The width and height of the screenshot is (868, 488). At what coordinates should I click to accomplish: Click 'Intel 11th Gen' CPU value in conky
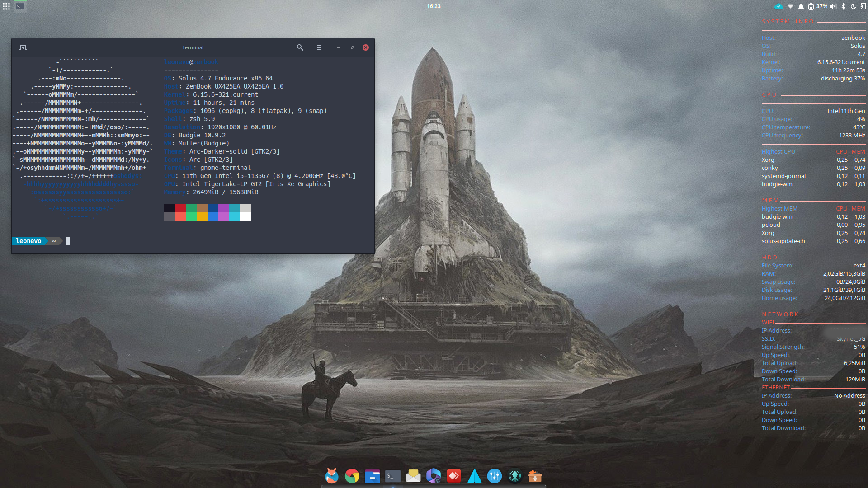[x=846, y=111]
